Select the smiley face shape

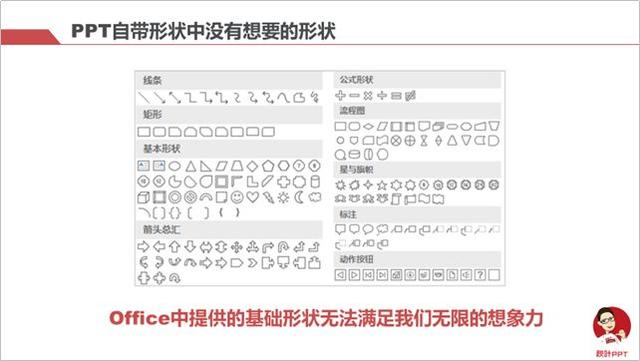coord(237,197)
